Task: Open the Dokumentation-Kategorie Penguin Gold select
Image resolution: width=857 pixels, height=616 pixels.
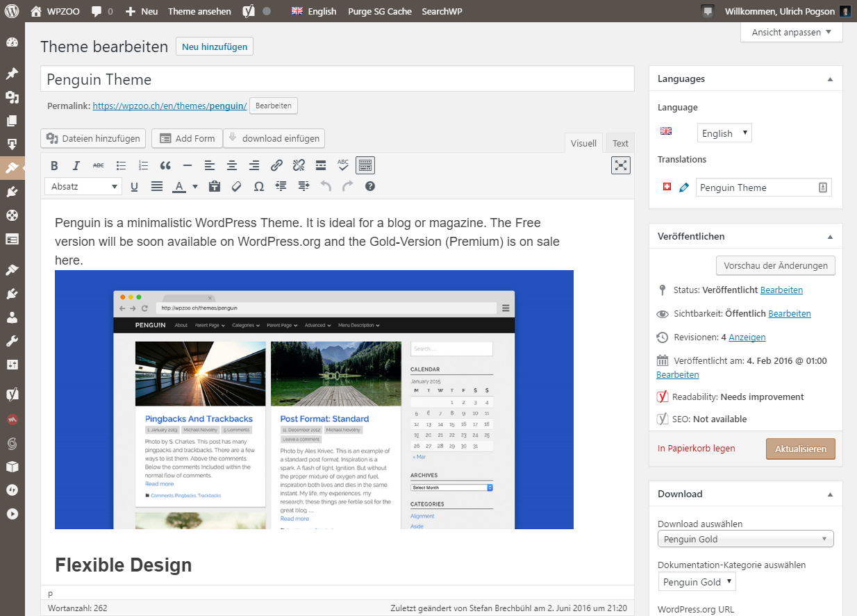Action: tap(697, 582)
